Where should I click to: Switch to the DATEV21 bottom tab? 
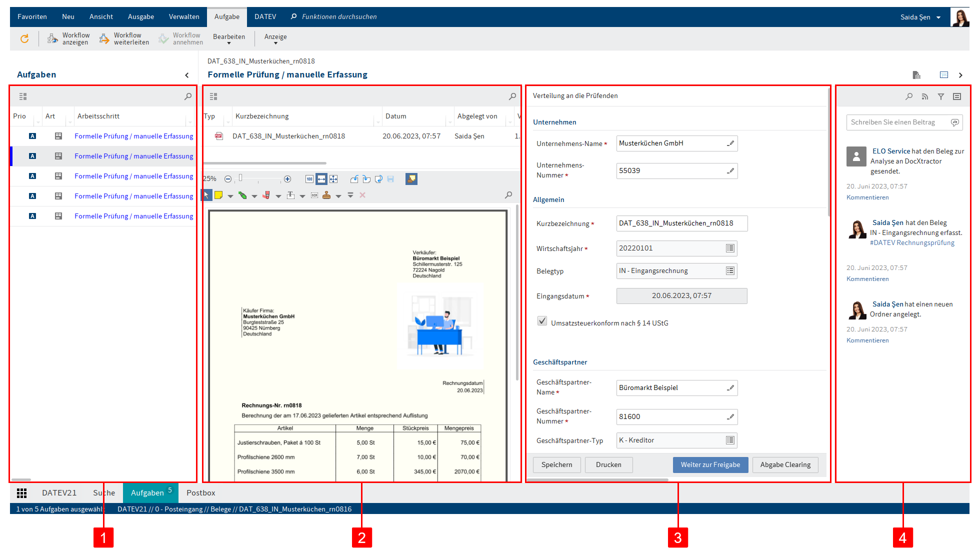(59, 493)
